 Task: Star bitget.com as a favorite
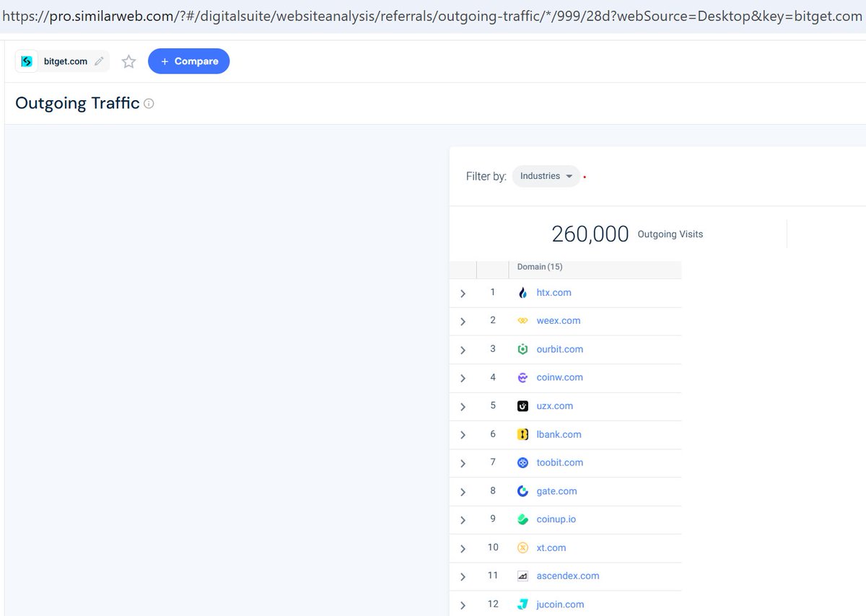click(128, 61)
